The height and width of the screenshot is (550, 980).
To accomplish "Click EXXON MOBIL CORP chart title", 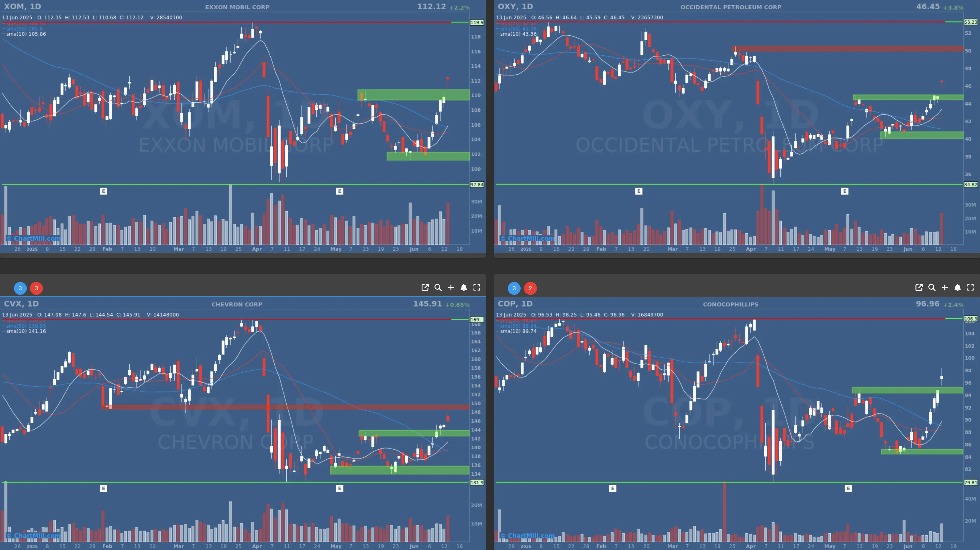I will click(x=237, y=7).
